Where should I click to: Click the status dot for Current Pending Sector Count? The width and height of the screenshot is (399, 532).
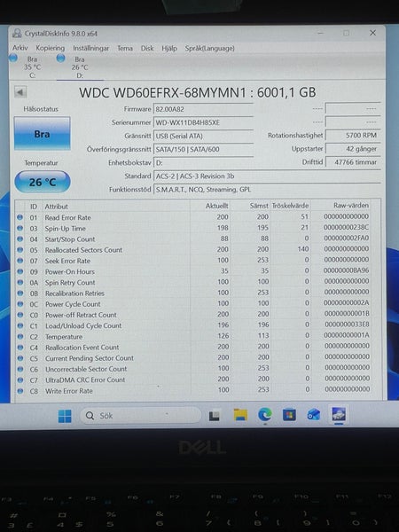tap(20, 358)
